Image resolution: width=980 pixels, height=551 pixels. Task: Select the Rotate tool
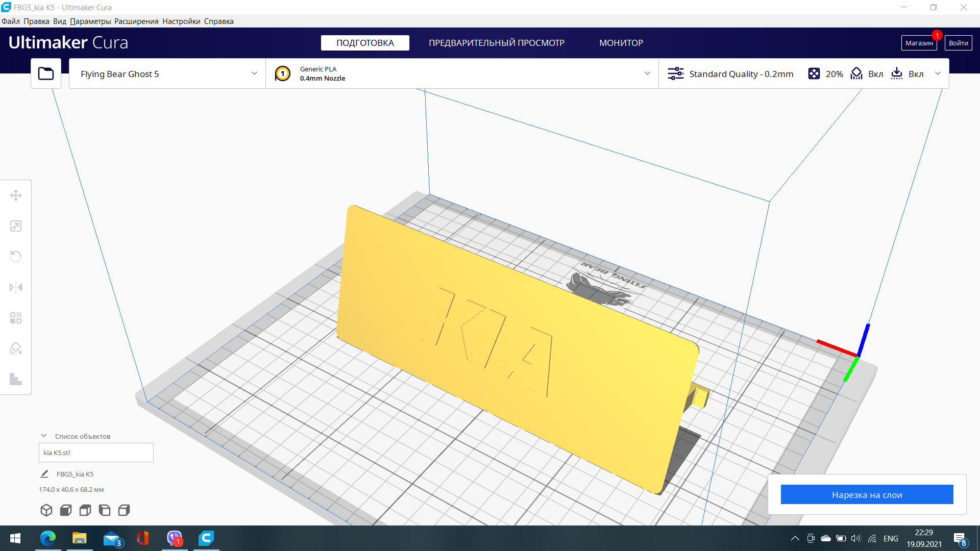16,256
